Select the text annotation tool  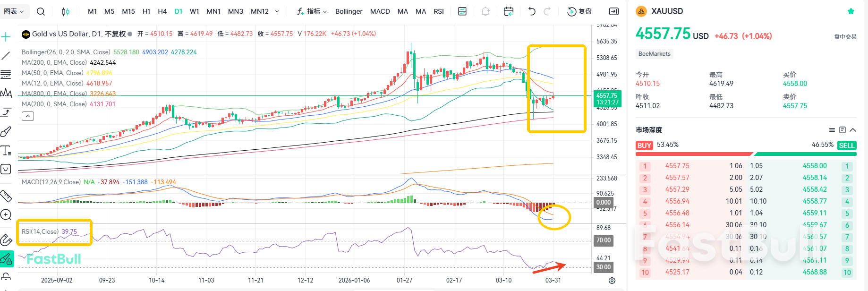(x=6, y=150)
